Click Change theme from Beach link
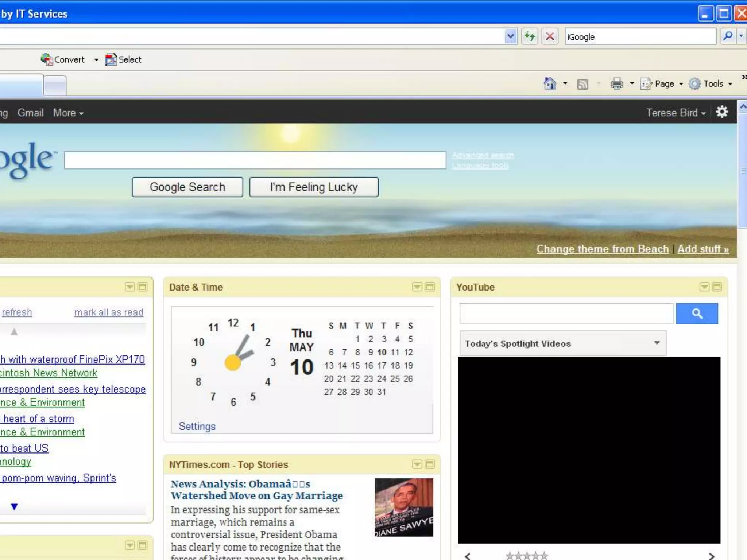Screen dimensions: 747x560 (602, 249)
